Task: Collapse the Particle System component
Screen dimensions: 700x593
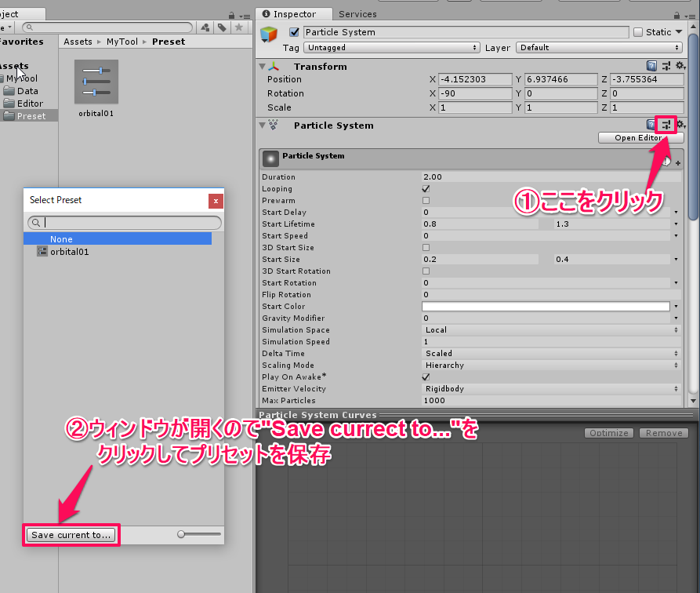Action: click(x=263, y=126)
